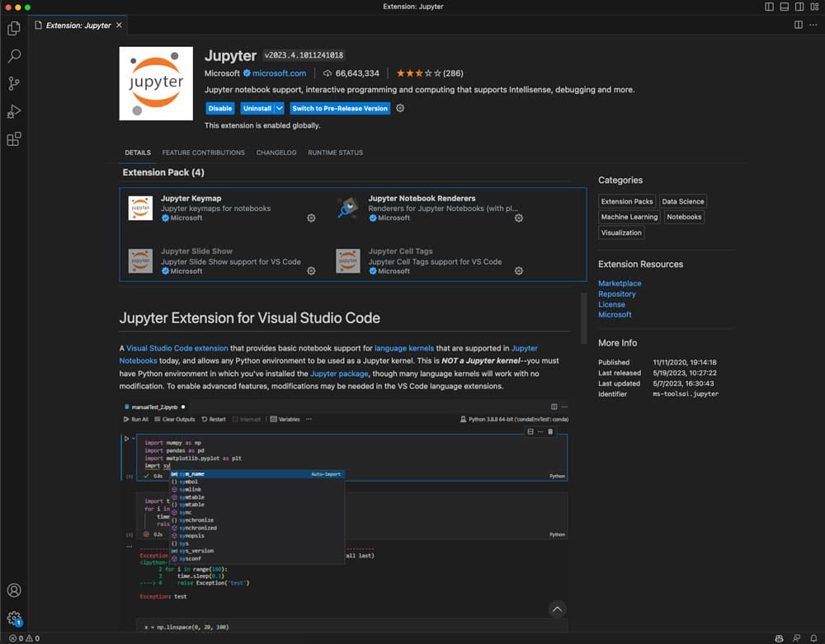Image resolution: width=825 pixels, height=644 pixels.
Task: Click the scroll-to-top chevron button
Action: [557, 609]
